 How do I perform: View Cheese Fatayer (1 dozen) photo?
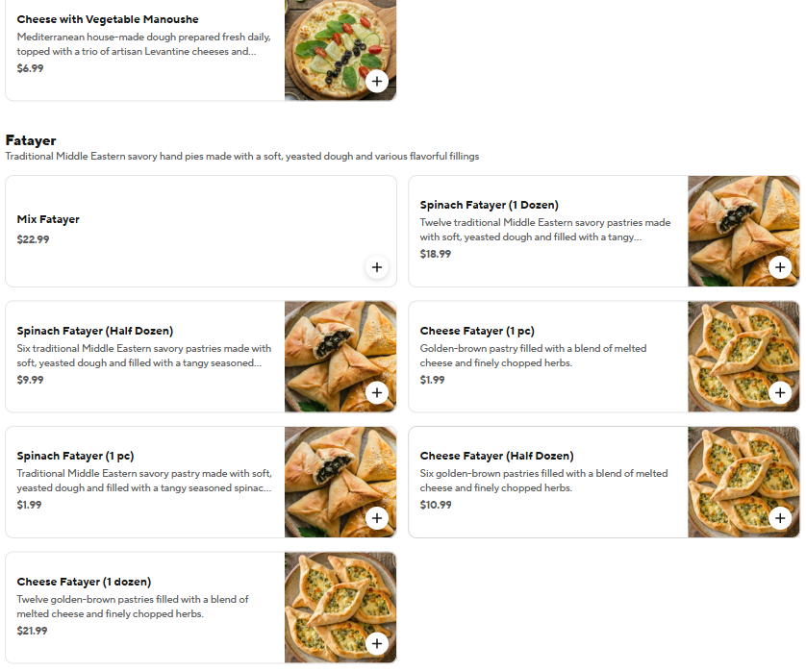(x=340, y=608)
